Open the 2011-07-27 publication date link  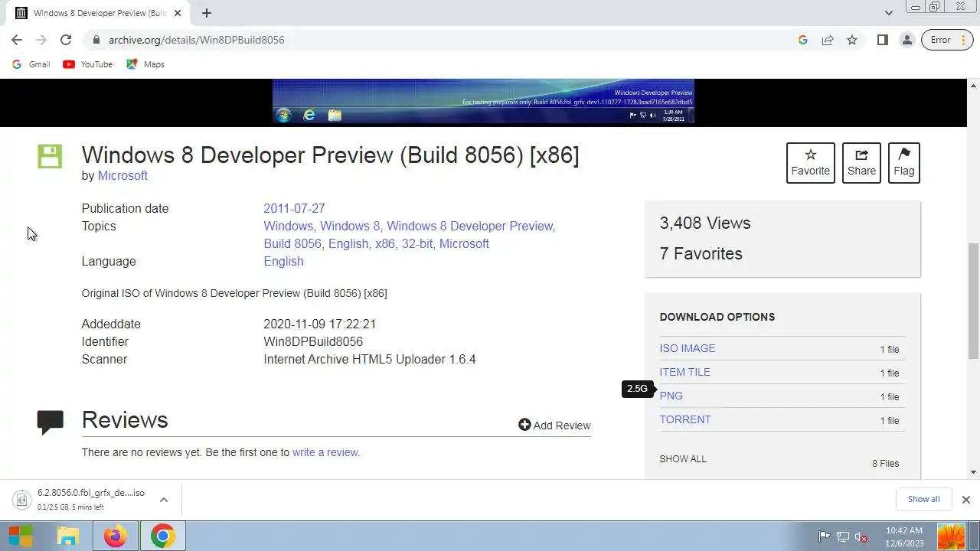click(294, 208)
